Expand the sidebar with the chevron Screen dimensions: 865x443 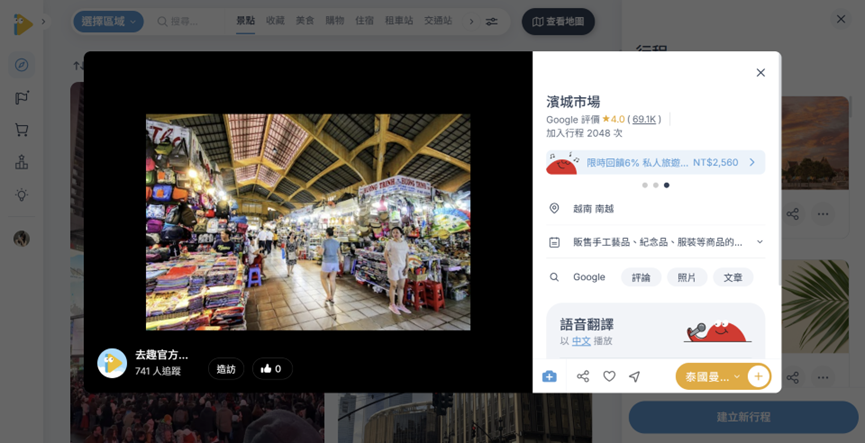pyautogui.click(x=44, y=22)
